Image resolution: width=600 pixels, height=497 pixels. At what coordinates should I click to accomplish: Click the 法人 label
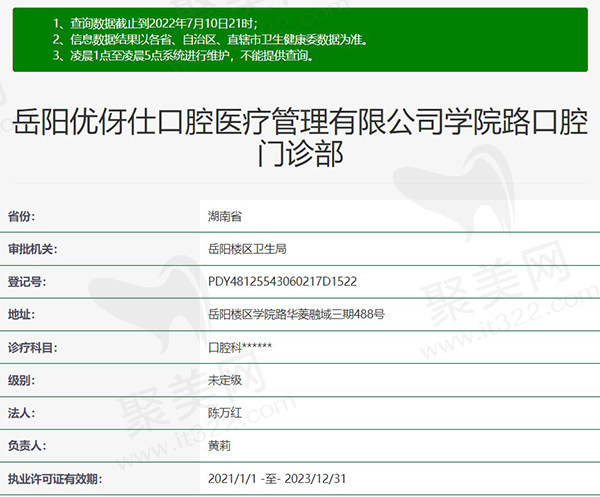[21, 413]
